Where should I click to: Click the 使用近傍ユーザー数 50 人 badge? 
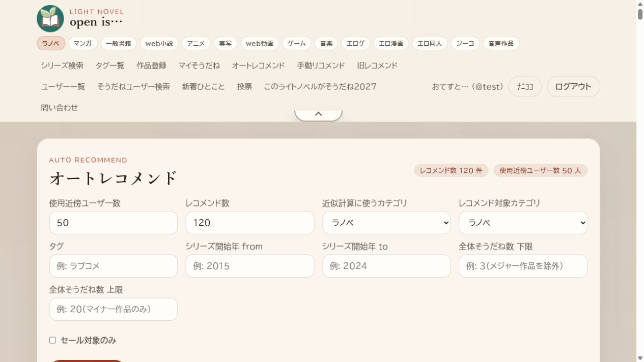click(x=540, y=170)
